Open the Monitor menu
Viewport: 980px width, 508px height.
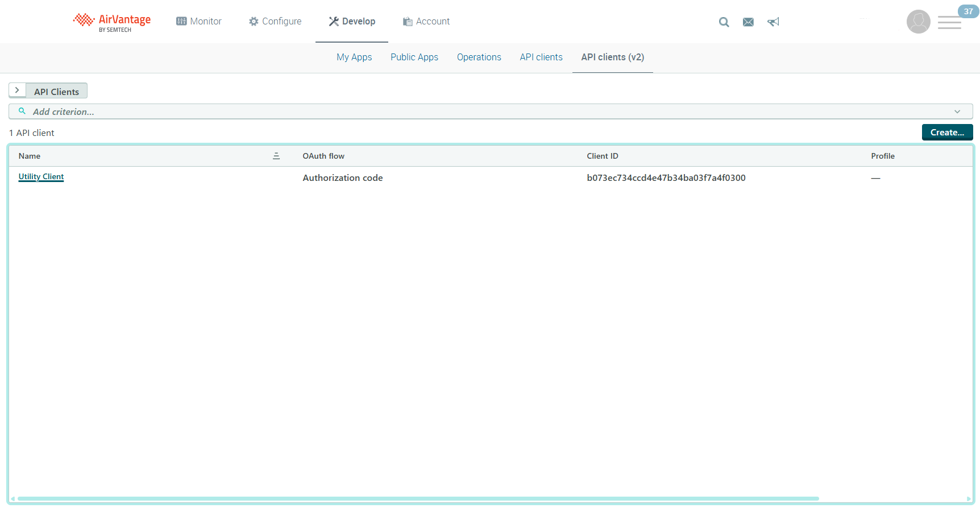point(199,22)
